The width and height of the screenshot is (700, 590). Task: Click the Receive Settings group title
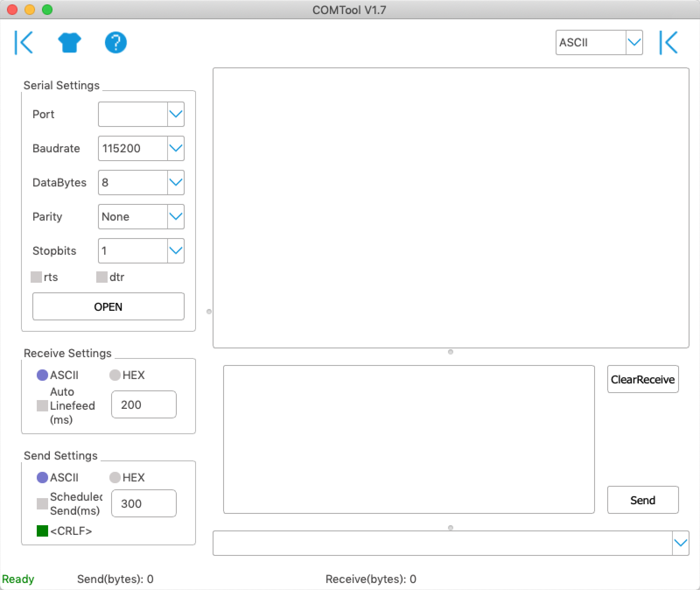(68, 353)
